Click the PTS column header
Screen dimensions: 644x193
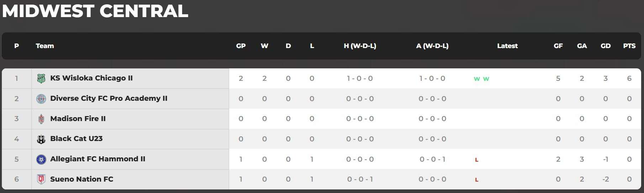pyautogui.click(x=629, y=46)
